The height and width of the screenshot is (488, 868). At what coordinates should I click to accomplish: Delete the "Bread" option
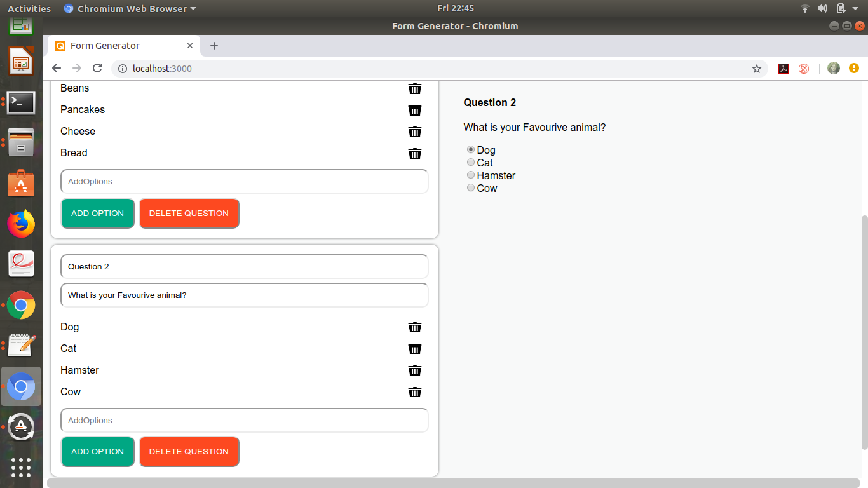[415, 154]
